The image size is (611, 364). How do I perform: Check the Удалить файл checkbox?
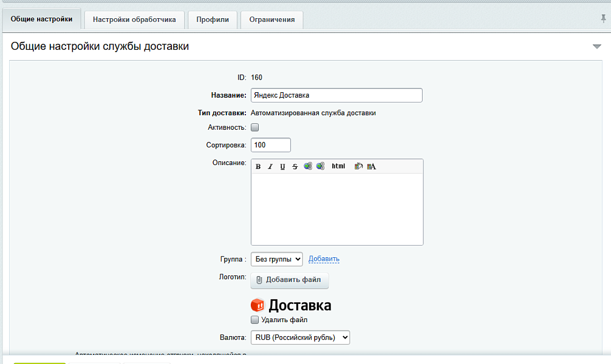[x=255, y=320]
